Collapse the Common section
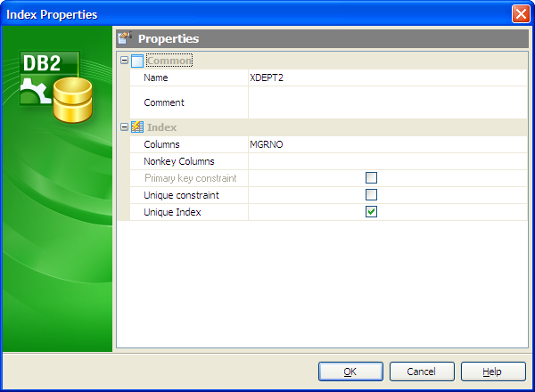Viewport: 535px width, 392px height. 124,61
